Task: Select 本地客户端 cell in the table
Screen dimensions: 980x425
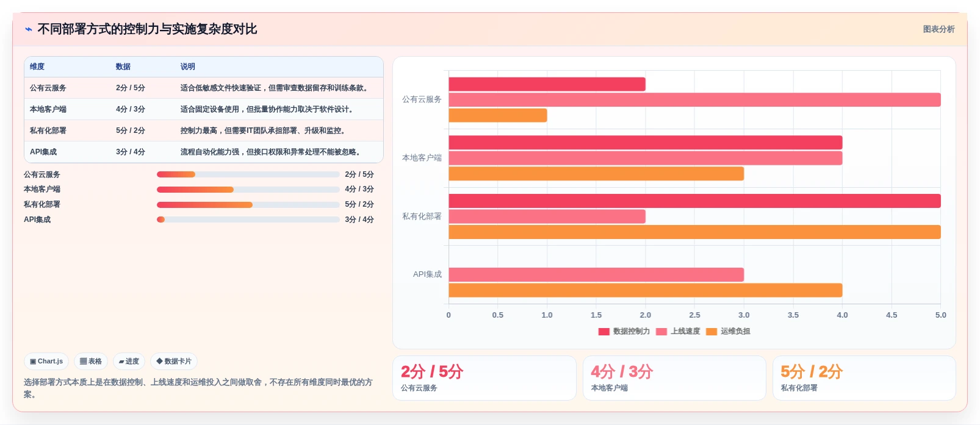Action: point(48,109)
